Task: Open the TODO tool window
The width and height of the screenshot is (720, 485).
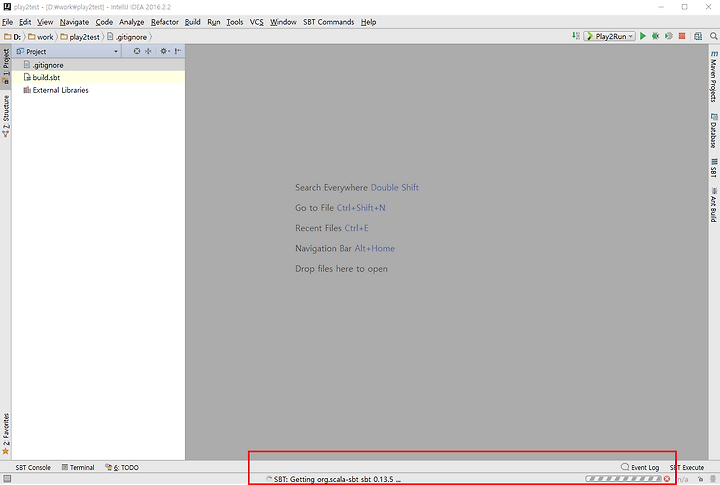Action: pos(122,468)
